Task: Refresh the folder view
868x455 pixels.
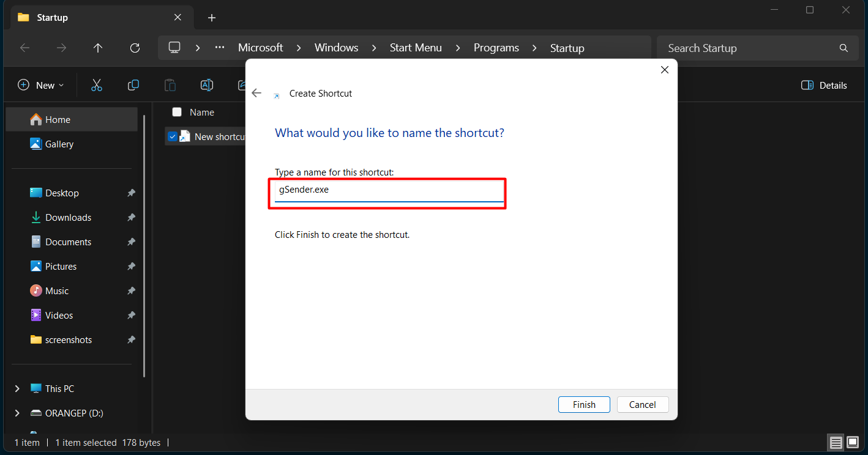Action: click(135, 48)
